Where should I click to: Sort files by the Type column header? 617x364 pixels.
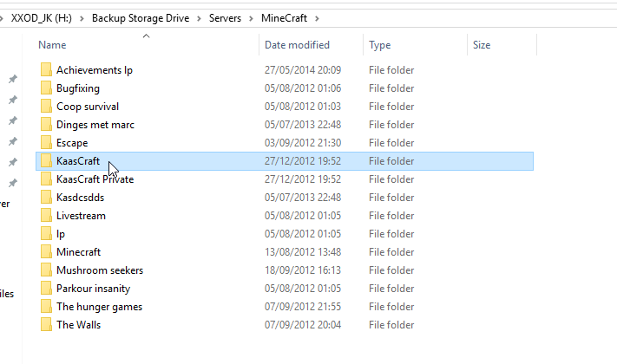[x=380, y=44]
